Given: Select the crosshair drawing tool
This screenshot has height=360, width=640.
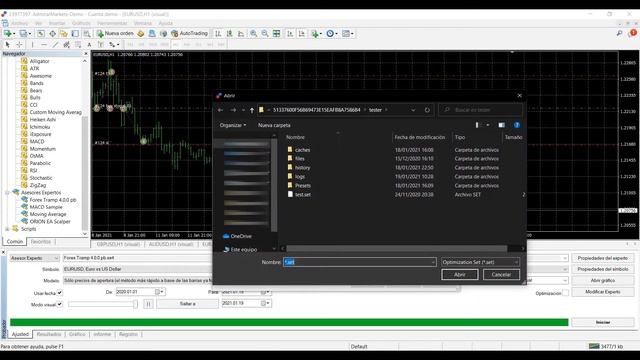Looking at the screenshot, I should tap(19, 44).
